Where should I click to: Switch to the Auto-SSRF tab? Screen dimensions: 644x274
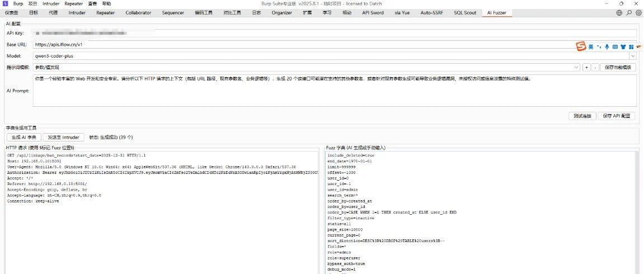coord(431,13)
